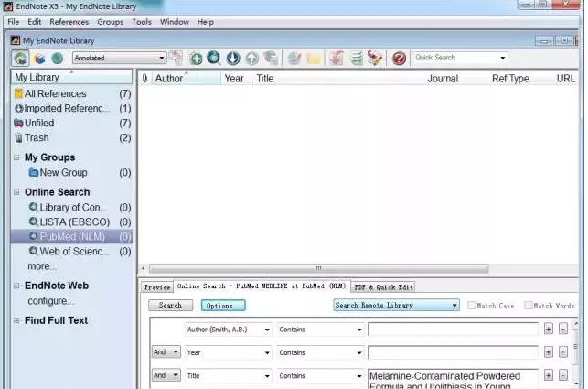Open the Quick Search dropdown arrow
The image size is (588, 389).
[x=503, y=58]
